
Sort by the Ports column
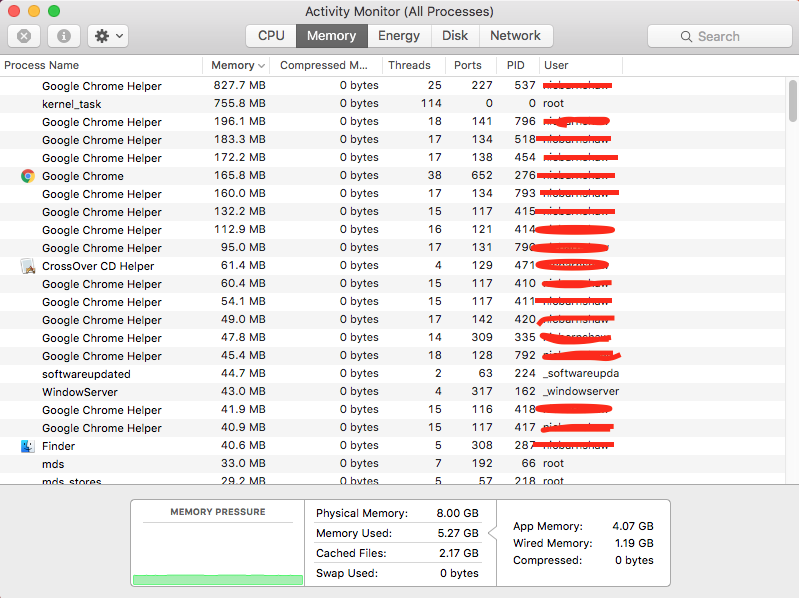coord(471,65)
